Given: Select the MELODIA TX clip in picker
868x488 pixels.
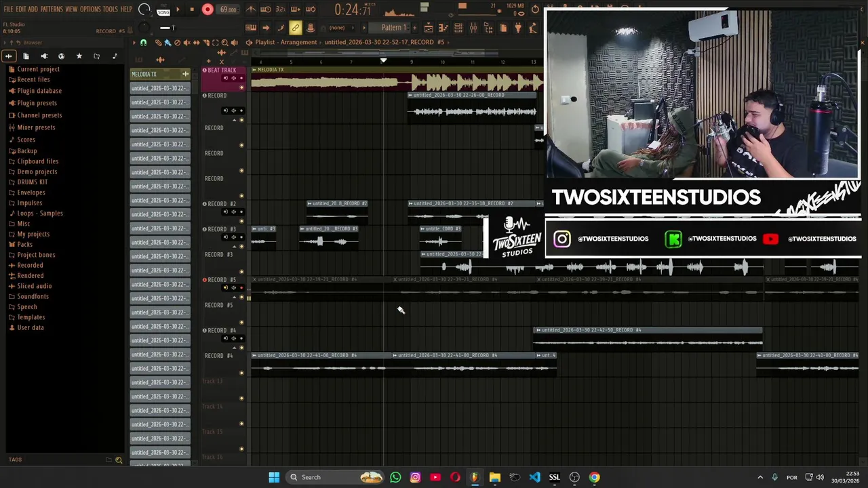Looking at the screenshot, I should pos(160,74).
